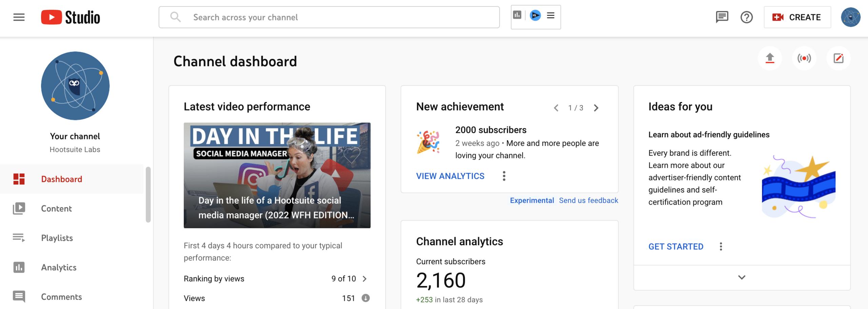
Task: Click the 'Views' row label
Action: pyautogui.click(x=194, y=298)
